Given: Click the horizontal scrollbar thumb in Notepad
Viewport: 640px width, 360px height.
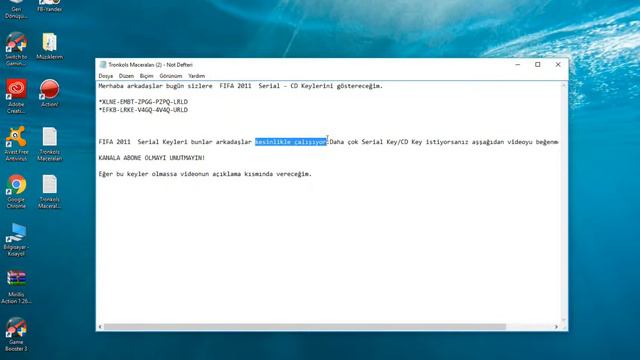Looking at the screenshot, I should [x=305, y=327].
